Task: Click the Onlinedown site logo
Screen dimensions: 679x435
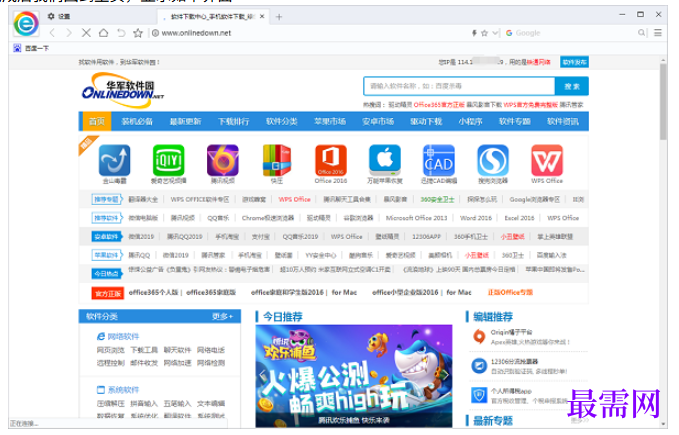Action: coord(123,90)
